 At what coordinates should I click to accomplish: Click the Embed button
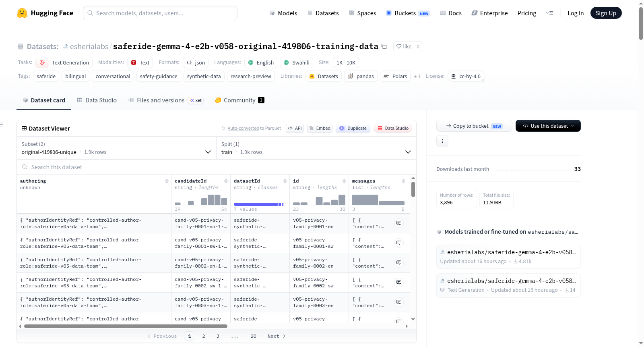(320, 128)
